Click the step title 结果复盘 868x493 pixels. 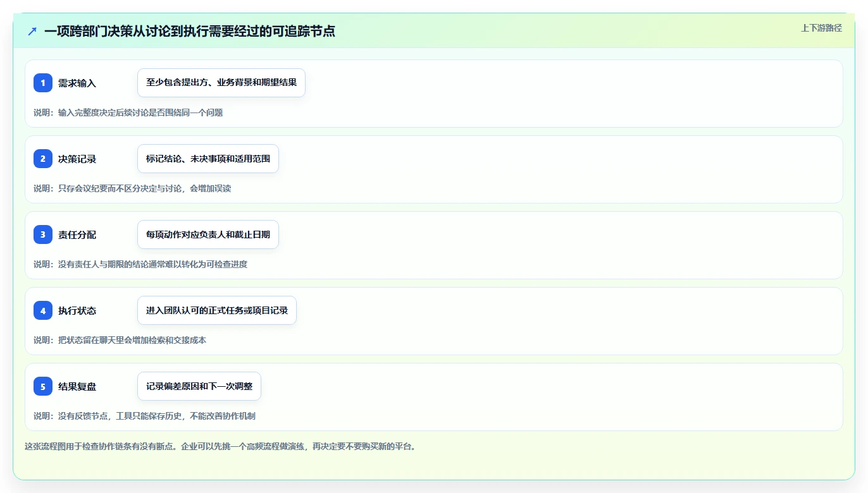pyautogui.click(x=77, y=387)
